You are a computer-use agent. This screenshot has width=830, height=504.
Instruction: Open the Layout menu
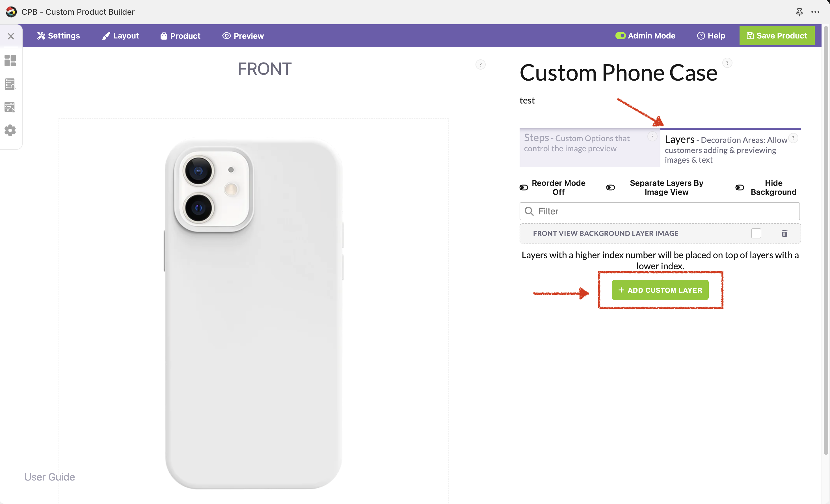[121, 36]
